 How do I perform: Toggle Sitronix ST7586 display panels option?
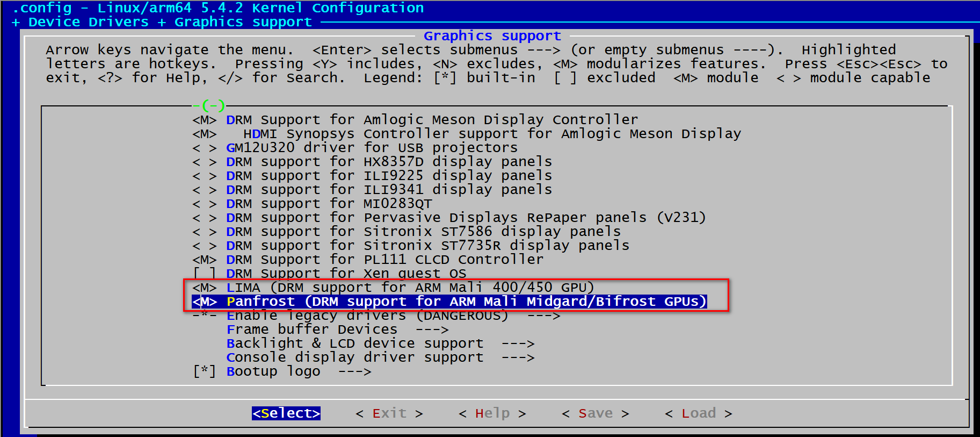point(205,232)
